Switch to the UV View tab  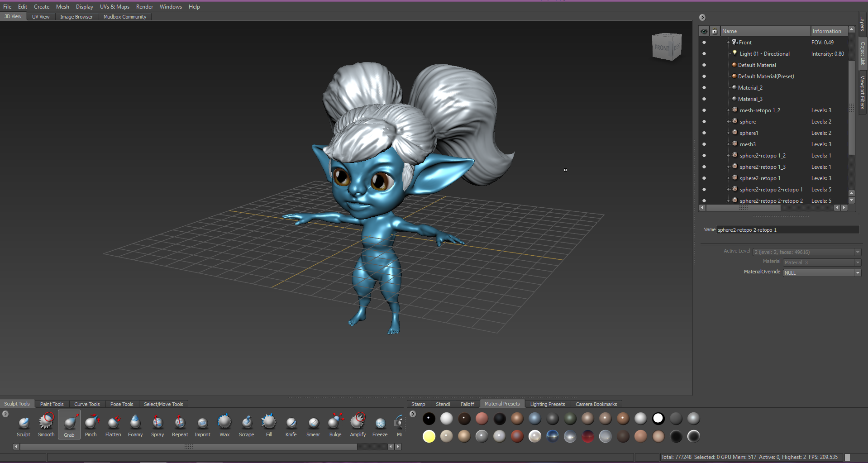coord(41,17)
